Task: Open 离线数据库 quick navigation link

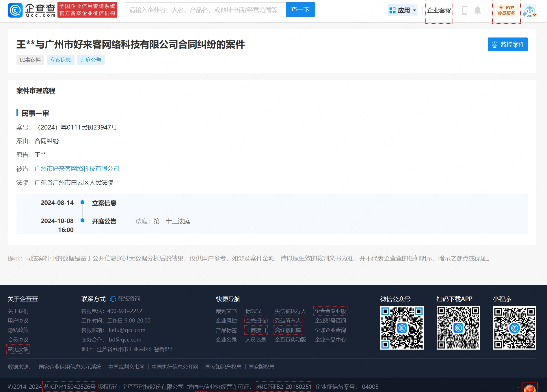Action: [x=288, y=330]
